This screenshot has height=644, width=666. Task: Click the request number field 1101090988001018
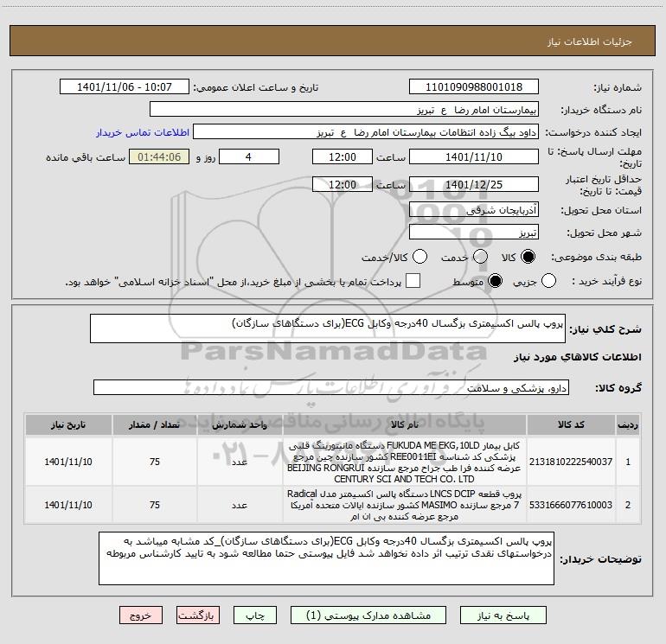coord(474,86)
